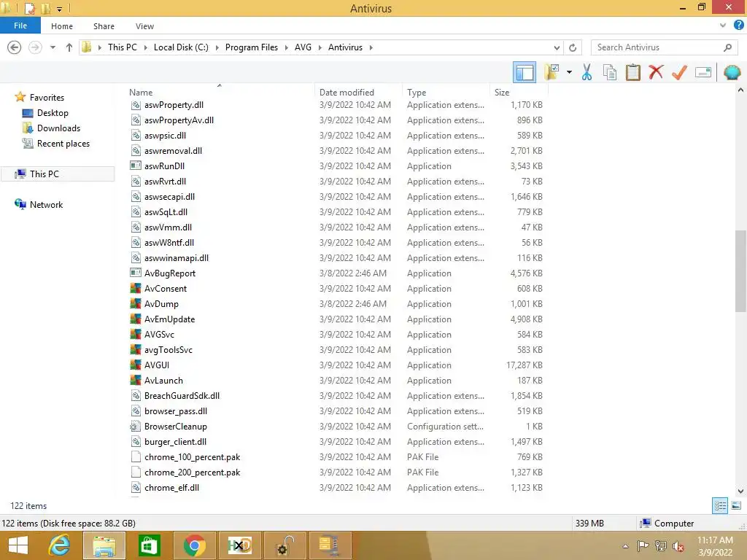Click the Forward navigation arrow

pos(35,47)
